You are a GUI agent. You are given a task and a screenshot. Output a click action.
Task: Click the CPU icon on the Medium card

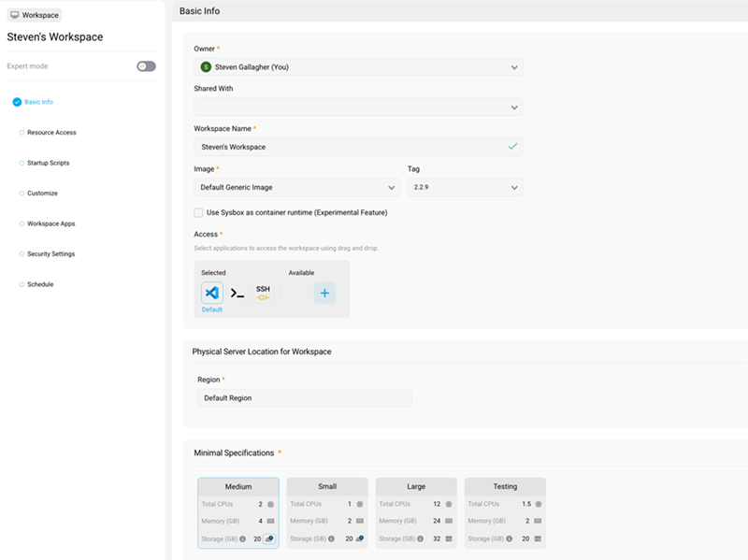(268, 503)
